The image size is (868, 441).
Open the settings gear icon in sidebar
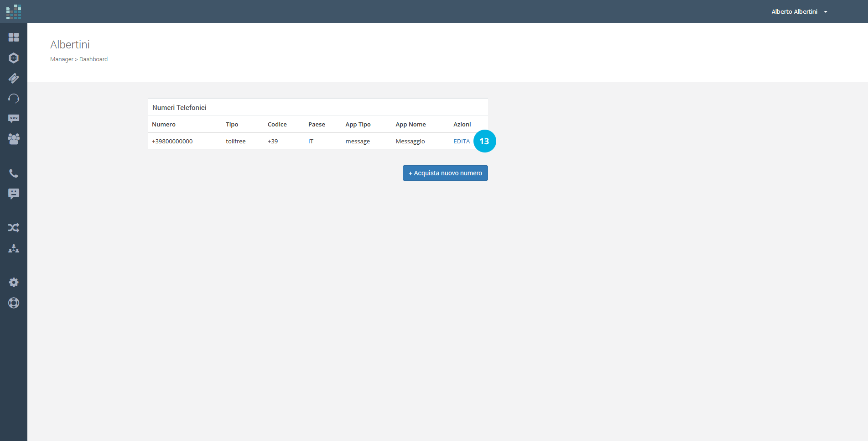[x=14, y=283]
